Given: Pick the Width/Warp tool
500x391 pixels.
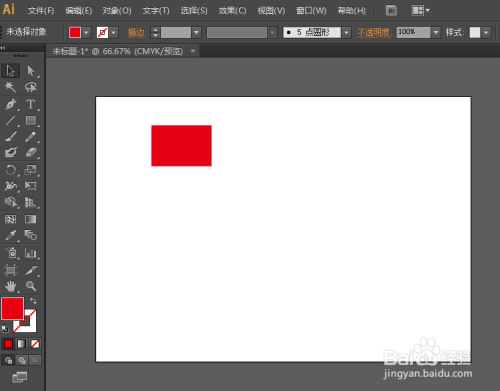Looking at the screenshot, I should [10, 186].
